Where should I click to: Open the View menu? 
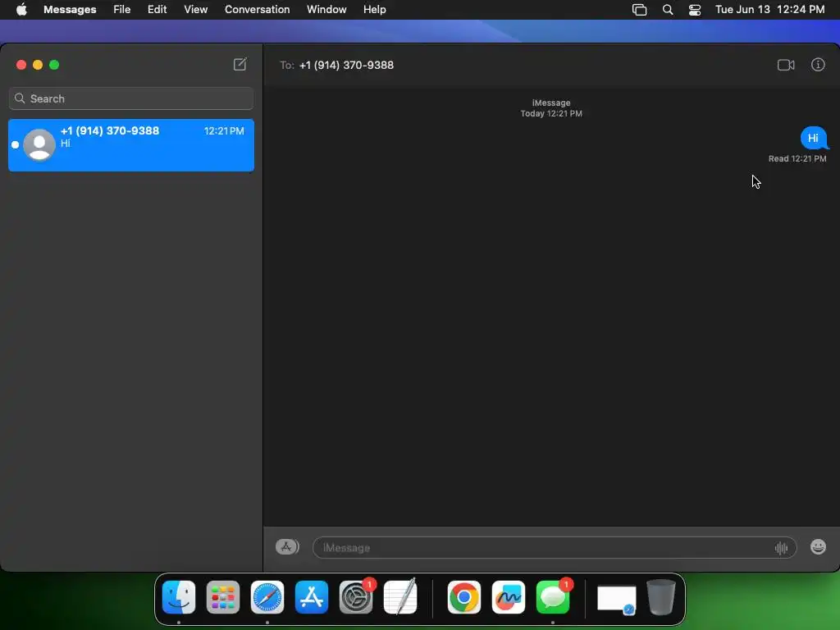tap(195, 10)
